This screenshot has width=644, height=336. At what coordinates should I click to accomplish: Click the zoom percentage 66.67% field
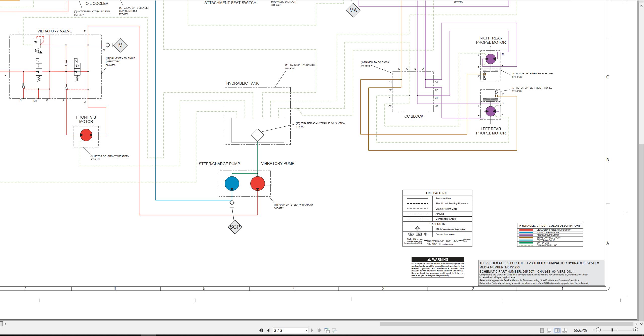[x=580, y=330]
